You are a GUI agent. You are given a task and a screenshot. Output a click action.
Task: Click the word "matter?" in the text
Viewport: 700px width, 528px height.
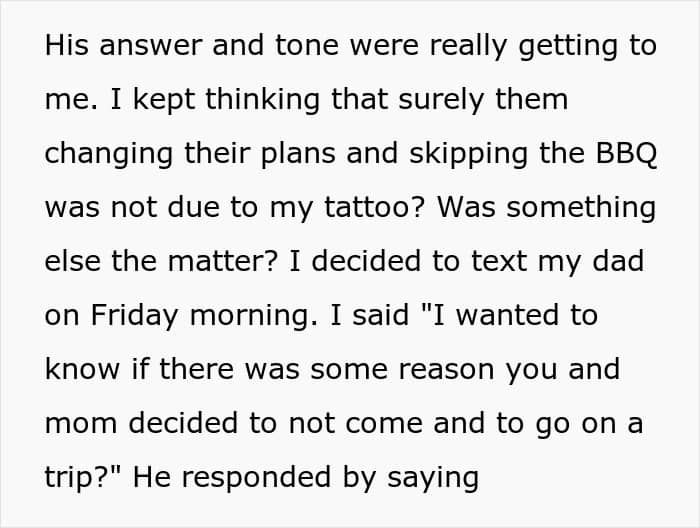[223, 261]
